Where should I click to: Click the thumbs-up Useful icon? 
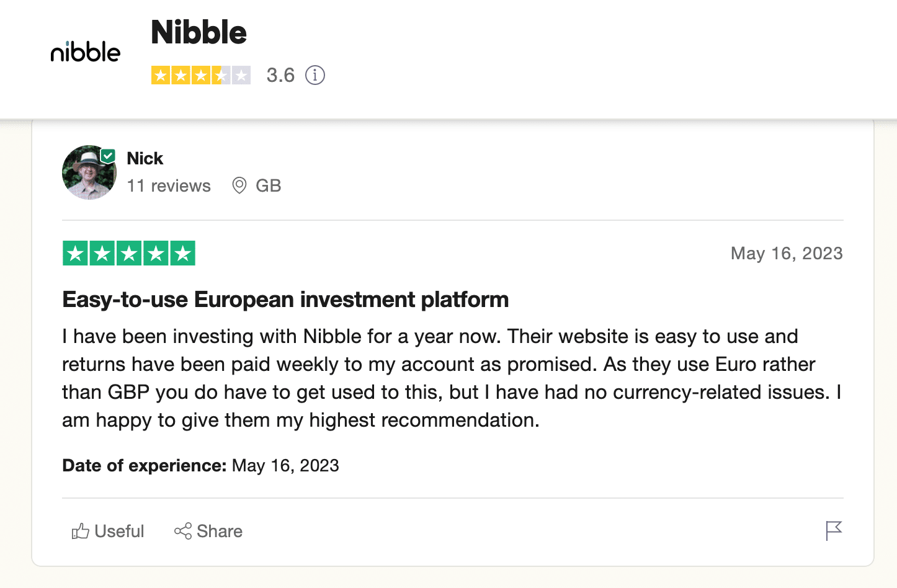(81, 531)
